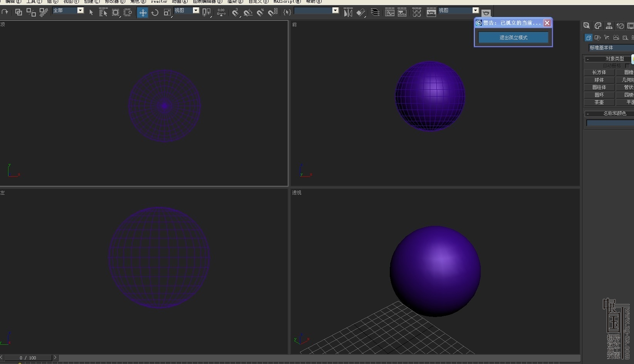Click the object name input field
The height and width of the screenshot is (364, 634).
pos(610,123)
